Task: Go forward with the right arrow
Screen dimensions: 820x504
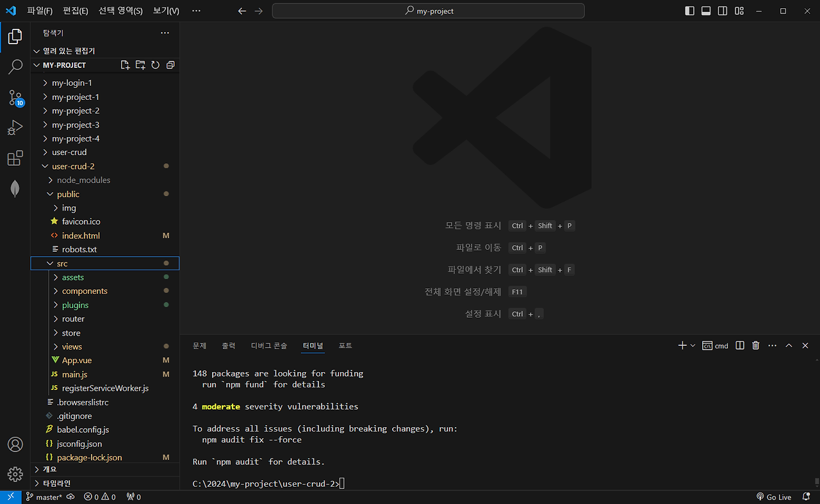Action: click(x=258, y=11)
